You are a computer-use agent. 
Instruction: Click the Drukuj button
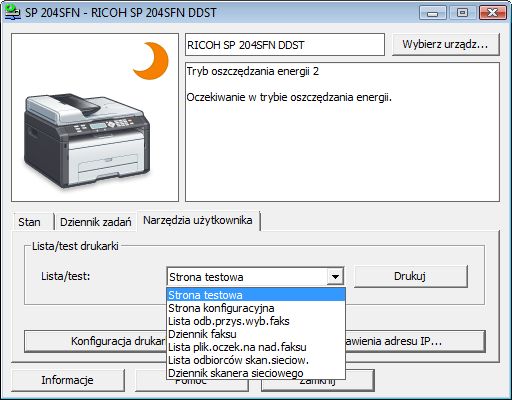tap(410, 276)
